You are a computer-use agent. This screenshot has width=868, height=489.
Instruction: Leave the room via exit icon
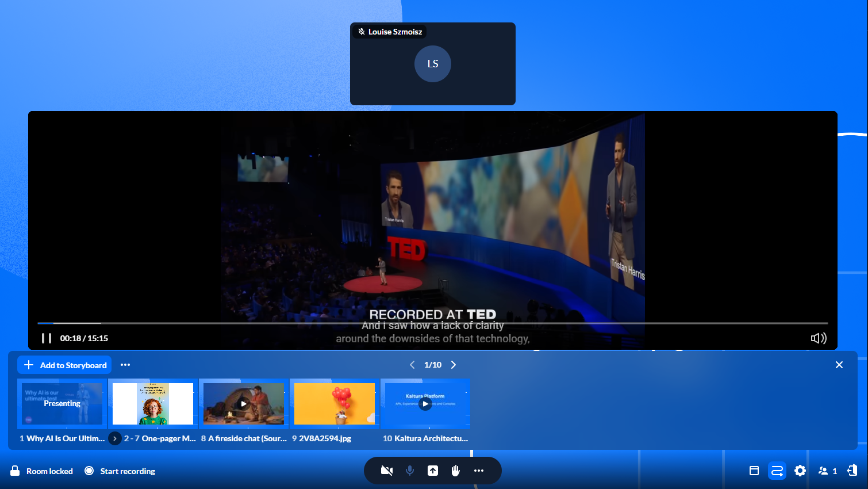coord(852,471)
